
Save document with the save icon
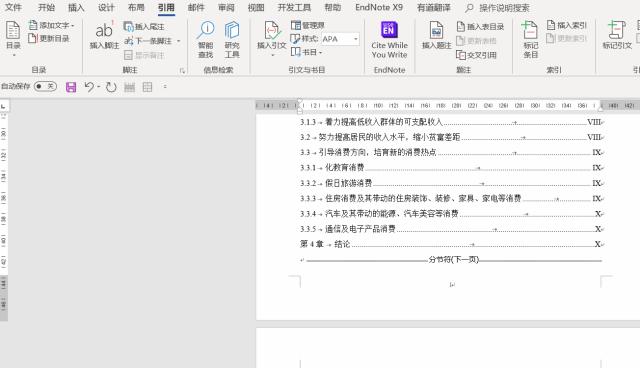click(71, 86)
